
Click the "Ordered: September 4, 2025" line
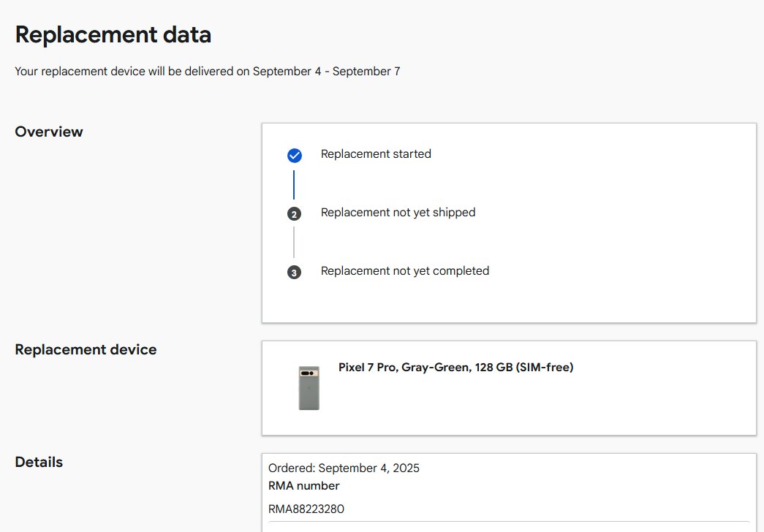[x=344, y=468]
